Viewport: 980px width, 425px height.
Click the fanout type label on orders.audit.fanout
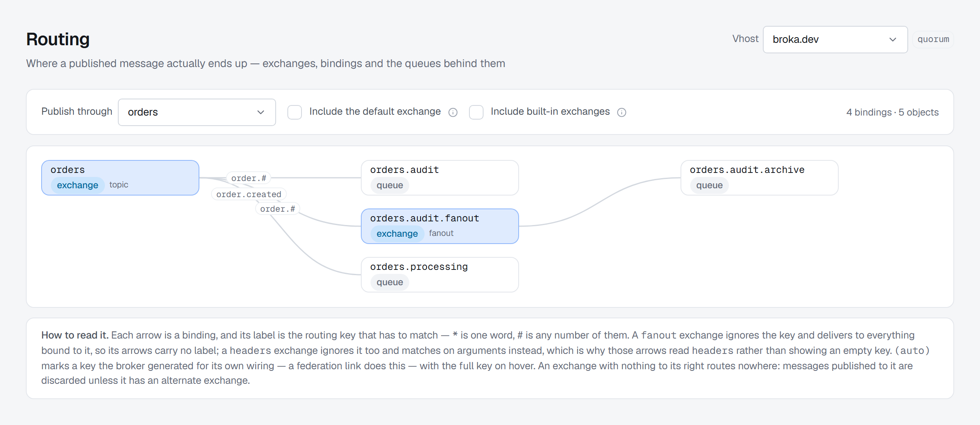(441, 233)
